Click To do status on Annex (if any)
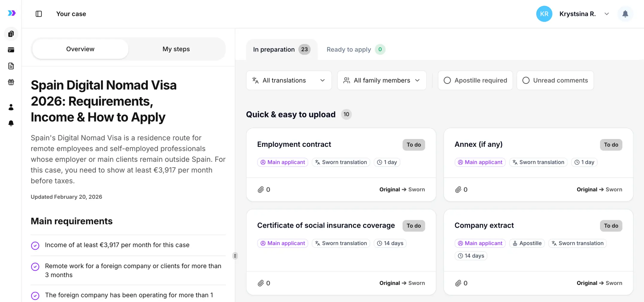644x302 pixels. point(611,145)
